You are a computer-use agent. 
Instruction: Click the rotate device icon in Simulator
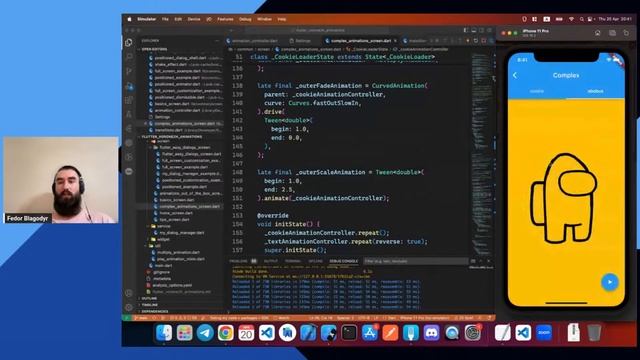(626, 33)
